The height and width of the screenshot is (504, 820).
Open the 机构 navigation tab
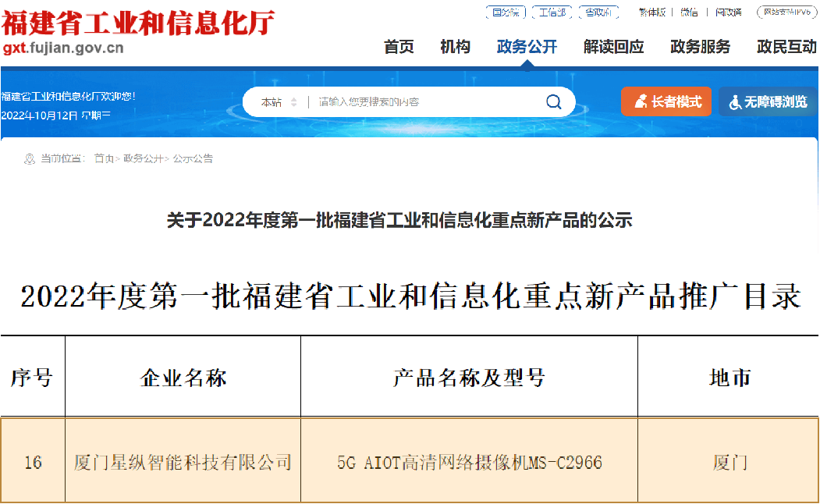click(x=455, y=47)
